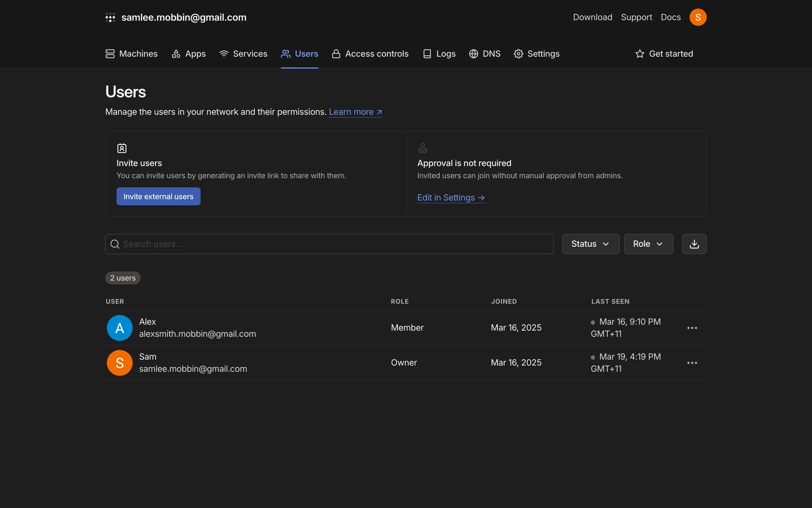The height and width of the screenshot is (508, 812).
Task: Click Alex's blue avatar circle
Action: tap(120, 328)
